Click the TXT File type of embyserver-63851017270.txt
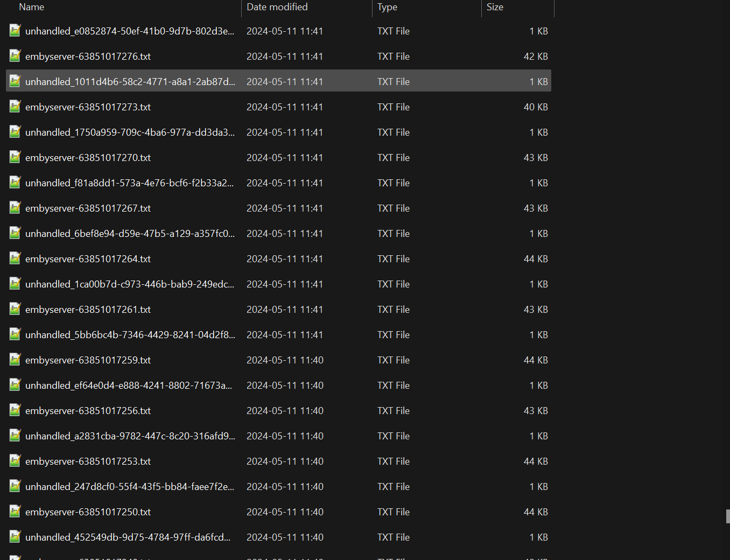This screenshot has width=730, height=560. (x=394, y=158)
